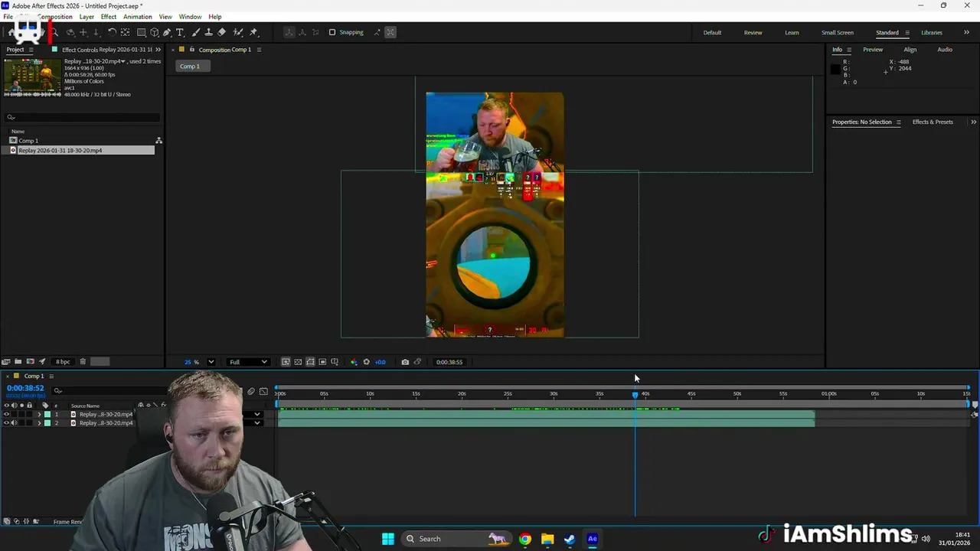Click layer 1 teal label color swatch

tap(47, 414)
